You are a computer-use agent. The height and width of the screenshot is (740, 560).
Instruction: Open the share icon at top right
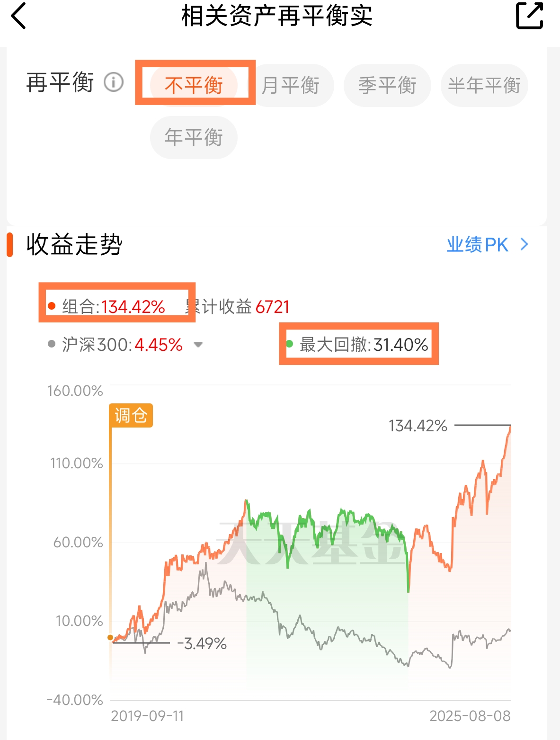point(529,16)
